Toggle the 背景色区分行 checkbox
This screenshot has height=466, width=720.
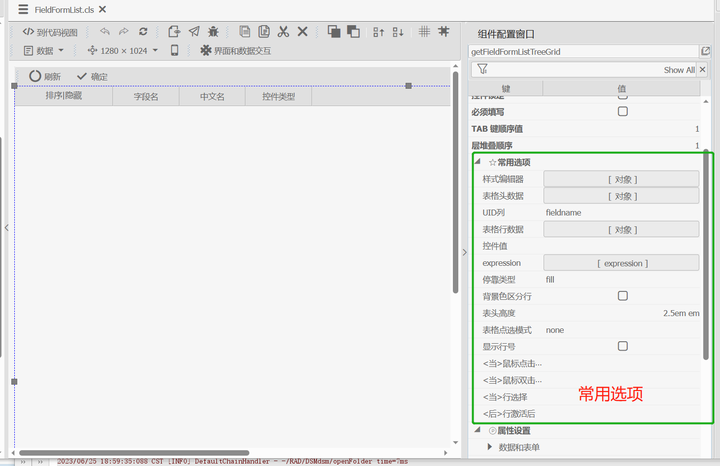623,296
